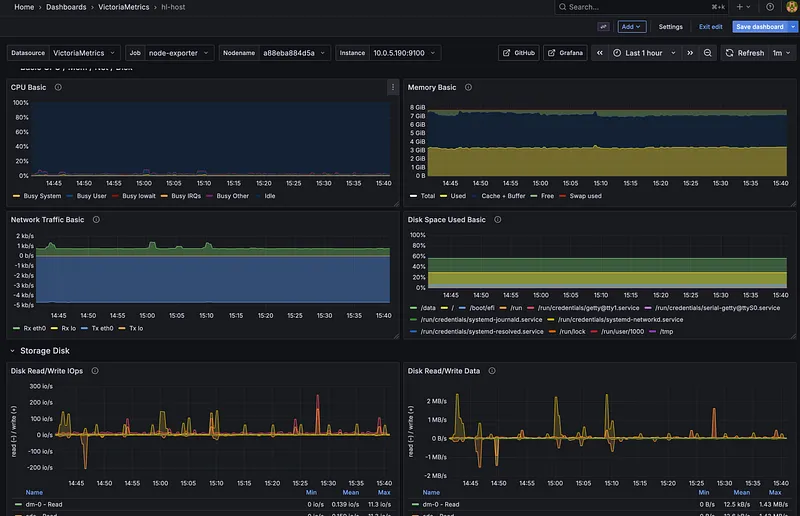Click the zoom out time range icon
Image resolution: width=800 pixels, height=516 pixels.
pos(708,53)
